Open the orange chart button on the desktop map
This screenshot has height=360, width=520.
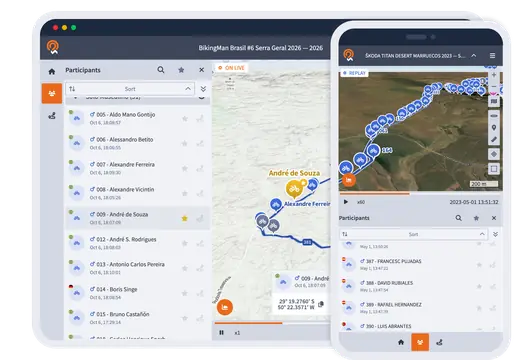225,307
